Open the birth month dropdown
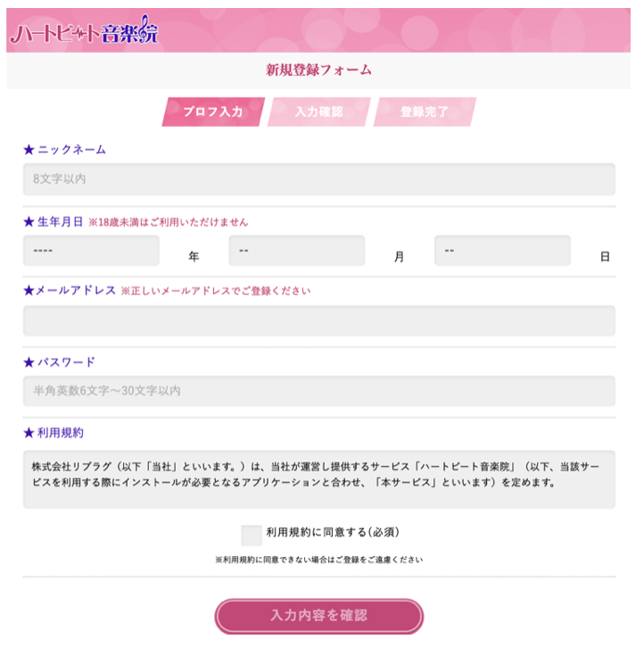This screenshot has width=644, height=656. point(296,250)
